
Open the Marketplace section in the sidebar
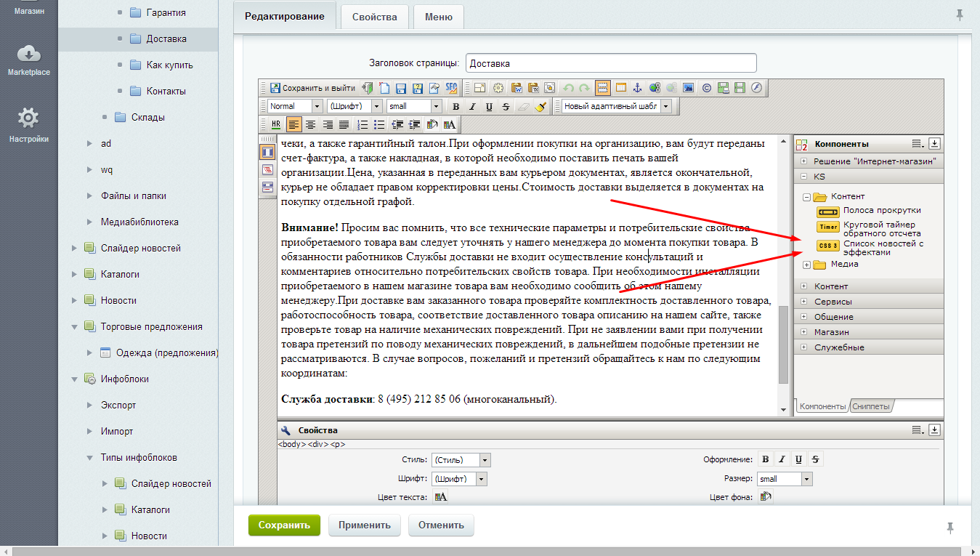click(29, 60)
